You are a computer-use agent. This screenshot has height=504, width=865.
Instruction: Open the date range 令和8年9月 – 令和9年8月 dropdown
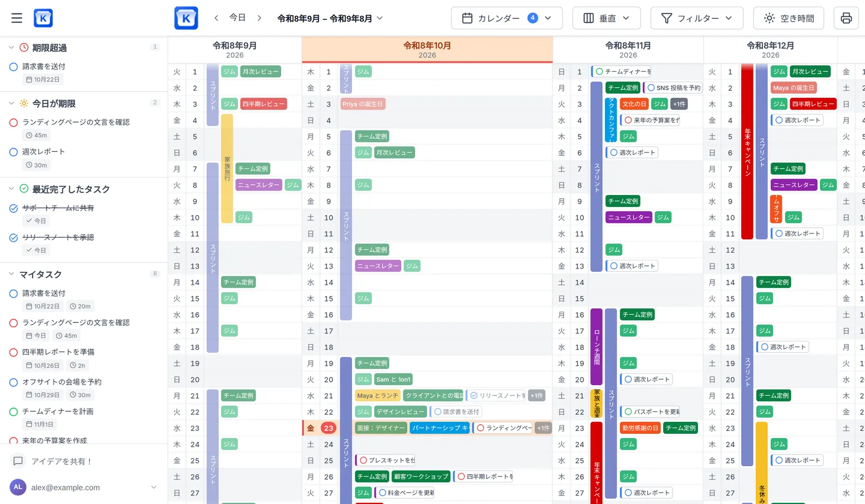click(330, 18)
